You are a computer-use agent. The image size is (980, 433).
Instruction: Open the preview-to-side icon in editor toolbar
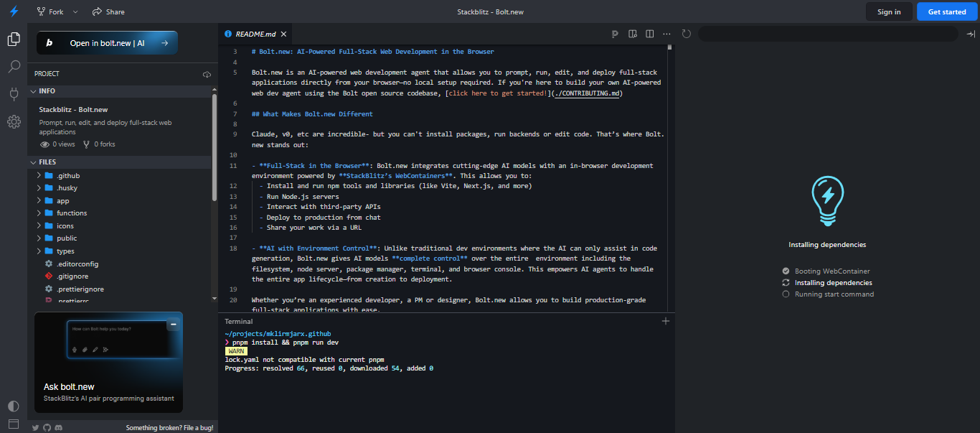coord(633,34)
